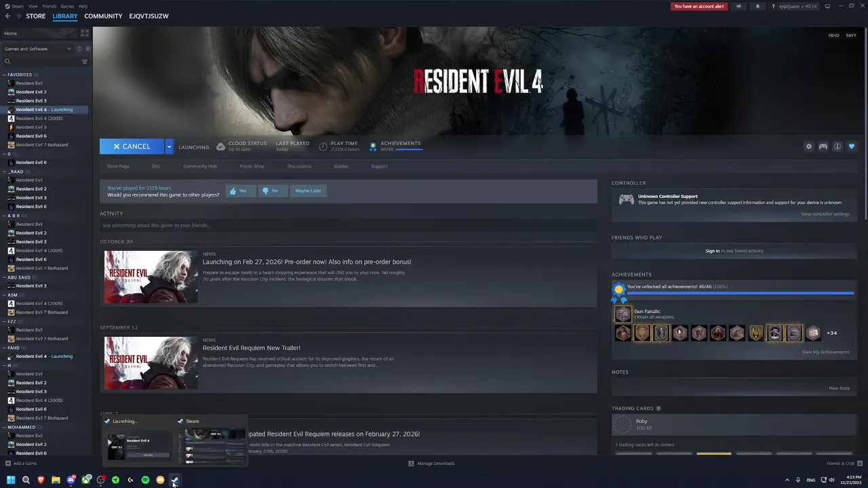Screen dimensions: 868x488
Task: Open the View menu
Action: coord(33,6)
